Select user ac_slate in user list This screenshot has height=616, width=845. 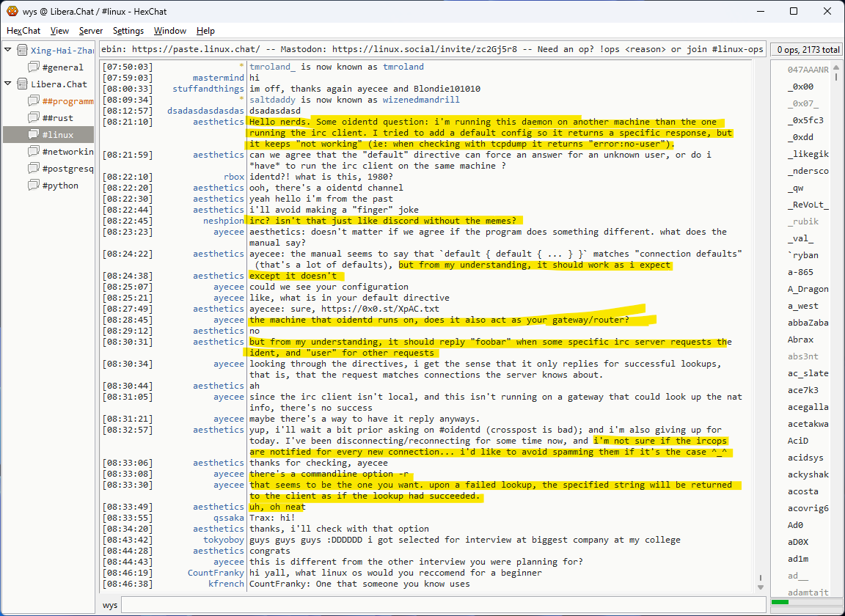coord(808,373)
